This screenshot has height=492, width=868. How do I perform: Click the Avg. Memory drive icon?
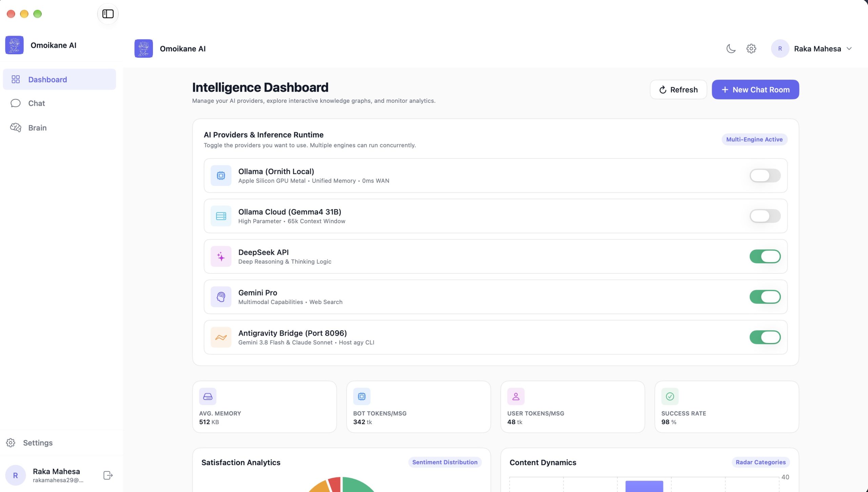[x=208, y=396]
